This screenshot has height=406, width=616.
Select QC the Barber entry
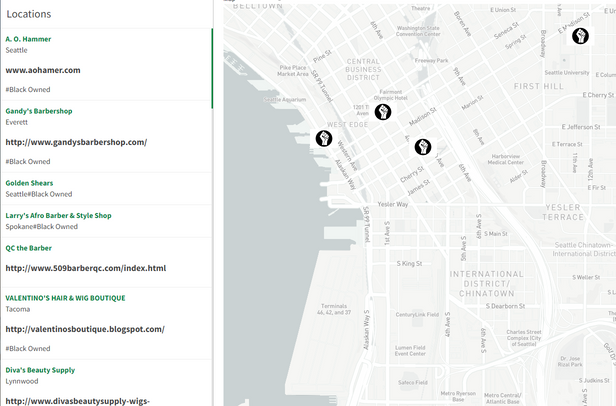29,247
